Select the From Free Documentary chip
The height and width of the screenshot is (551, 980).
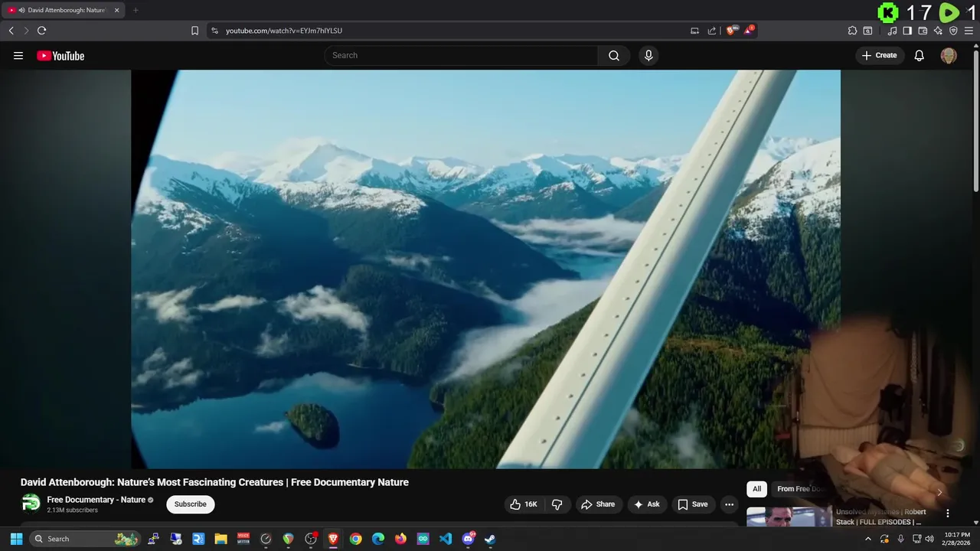pyautogui.click(x=799, y=489)
